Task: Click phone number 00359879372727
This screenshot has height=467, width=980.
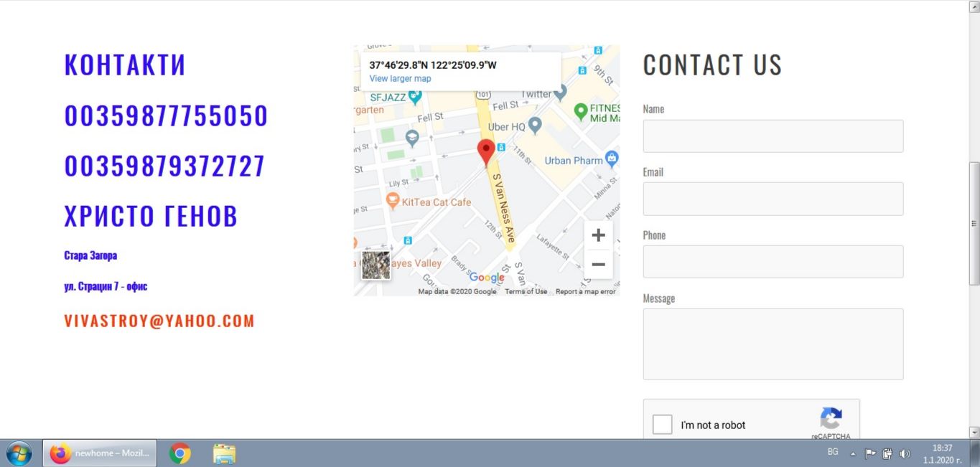Action: click(164, 166)
